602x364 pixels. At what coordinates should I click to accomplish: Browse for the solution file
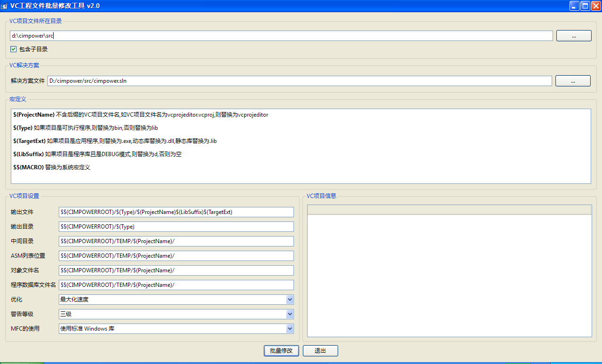coord(573,81)
